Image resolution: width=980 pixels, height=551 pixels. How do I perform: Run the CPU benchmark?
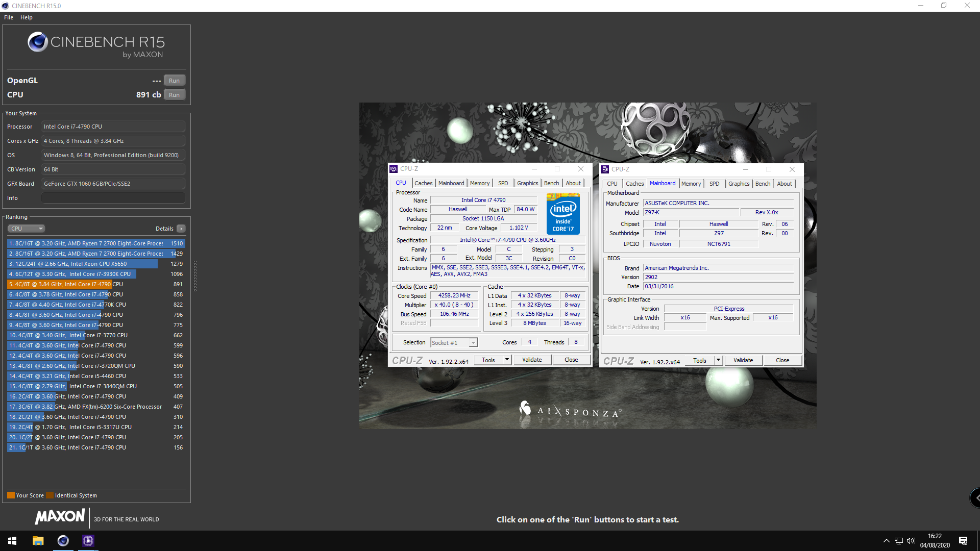(x=175, y=95)
